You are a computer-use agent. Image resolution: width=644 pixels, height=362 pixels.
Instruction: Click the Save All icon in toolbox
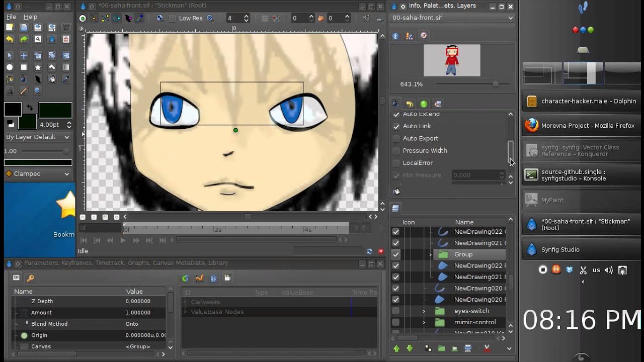click(66, 27)
